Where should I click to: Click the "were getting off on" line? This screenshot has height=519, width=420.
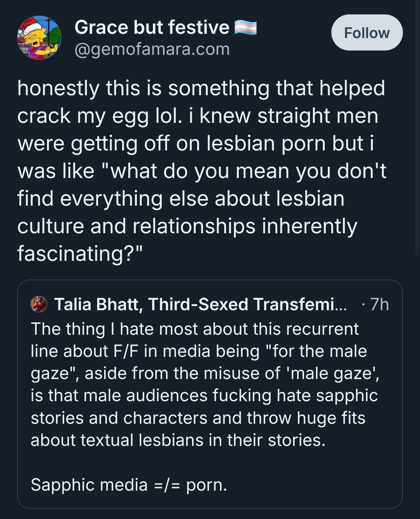pos(195,143)
